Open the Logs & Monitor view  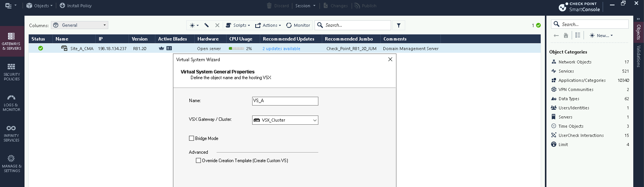click(x=11, y=102)
